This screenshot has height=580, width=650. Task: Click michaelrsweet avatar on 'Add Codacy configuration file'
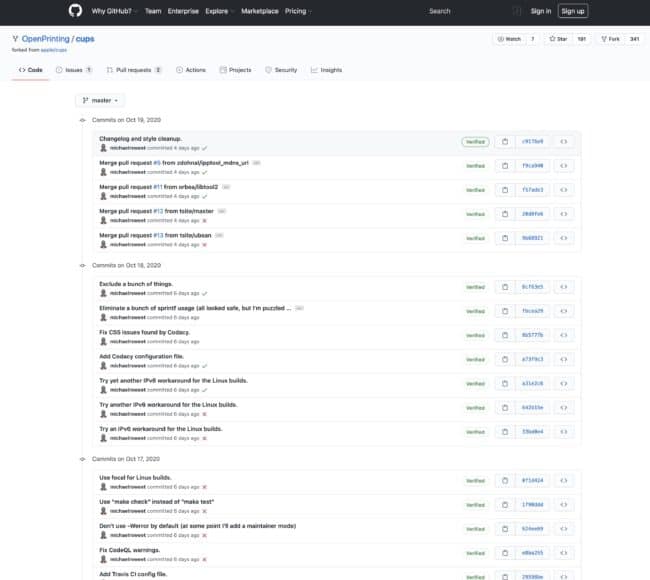coord(104,366)
